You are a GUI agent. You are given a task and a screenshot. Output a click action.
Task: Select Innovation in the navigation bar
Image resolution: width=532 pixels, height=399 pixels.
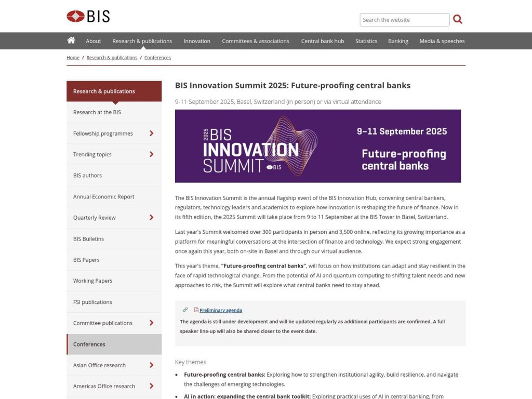click(197, 41)
